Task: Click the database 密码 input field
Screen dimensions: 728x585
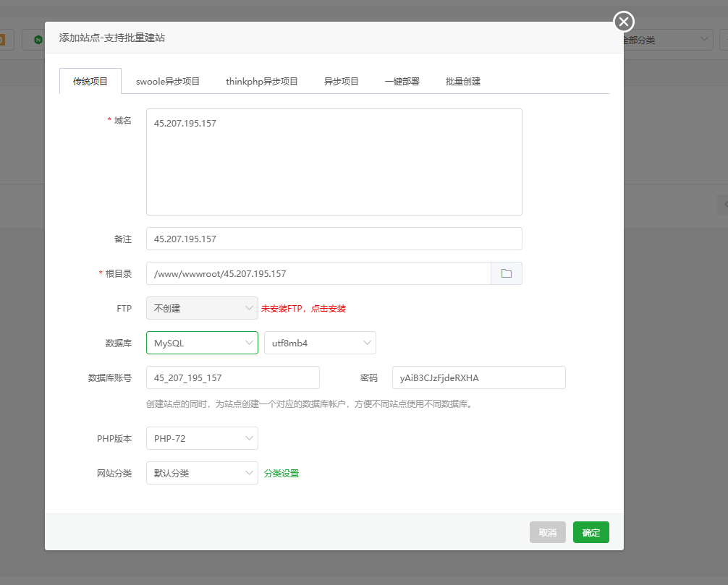Action: (478, 377)
